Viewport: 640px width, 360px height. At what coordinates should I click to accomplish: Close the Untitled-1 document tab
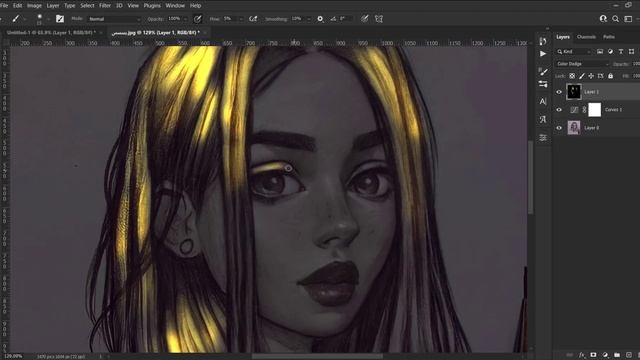point(100,32)
